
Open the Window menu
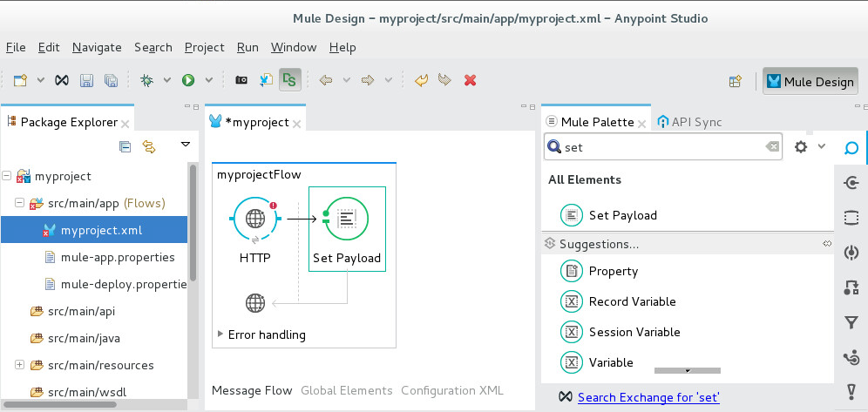click(x=294, y=48)
